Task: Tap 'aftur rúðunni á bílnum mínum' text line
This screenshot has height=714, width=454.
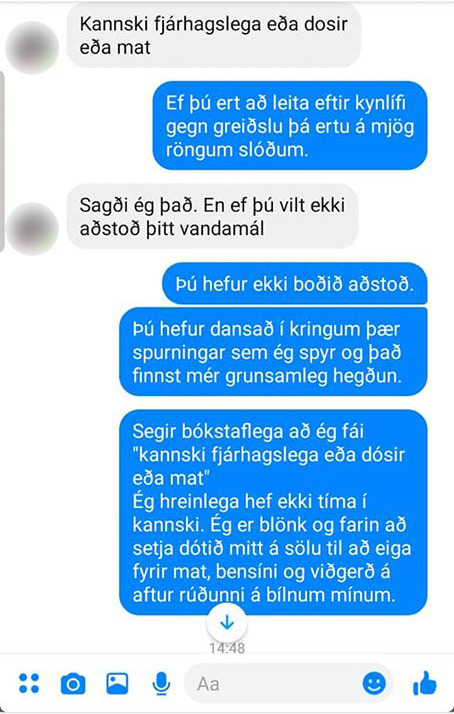Action: click(264, 595)
